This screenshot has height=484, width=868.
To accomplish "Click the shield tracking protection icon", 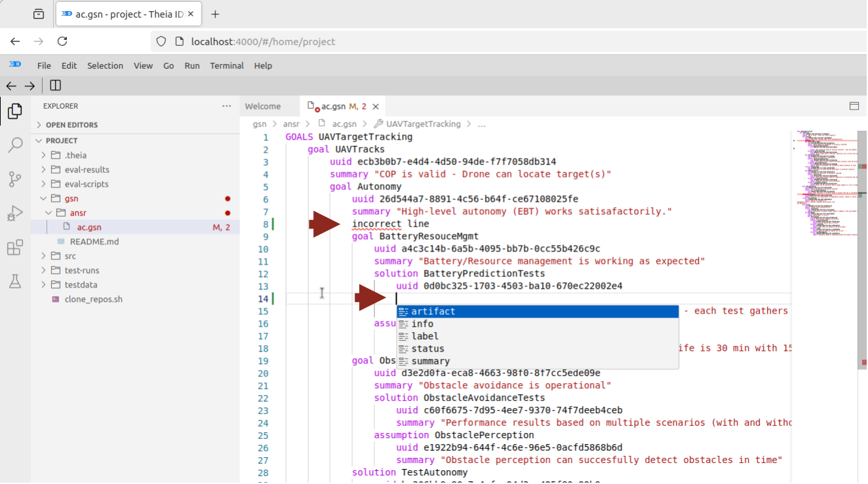I will 161,41.
